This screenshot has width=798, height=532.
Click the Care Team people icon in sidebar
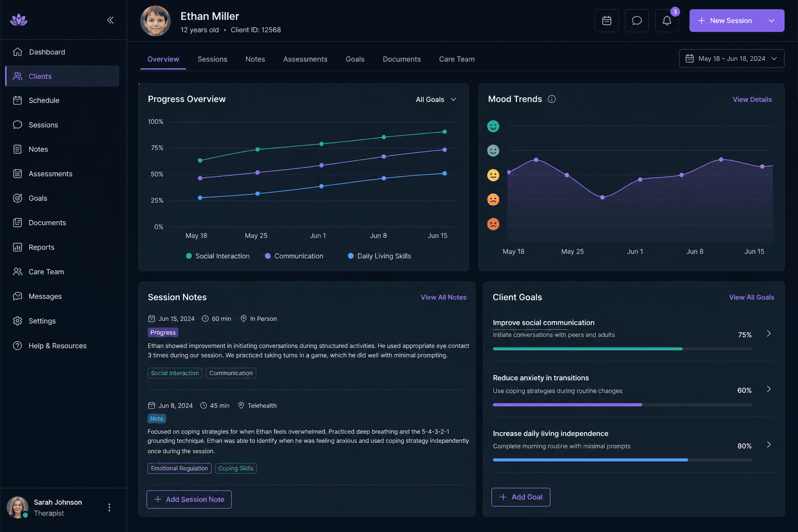(x=18, y=272)
